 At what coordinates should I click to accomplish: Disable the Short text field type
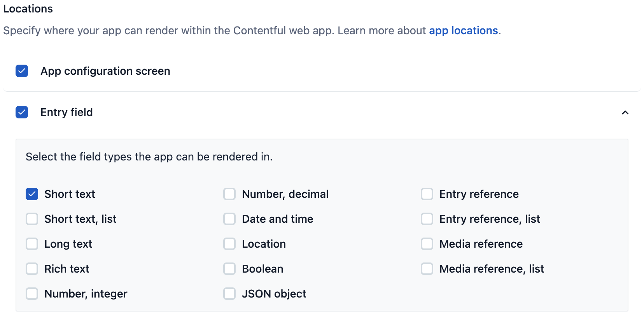coord(32,194)
